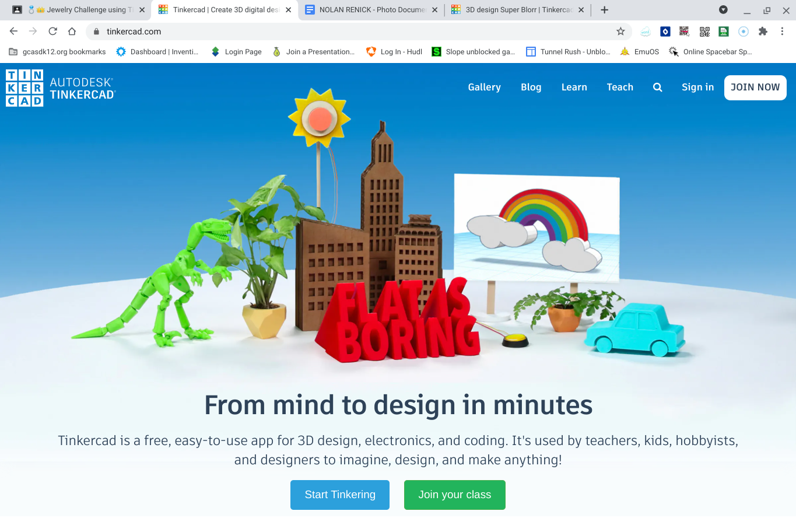The width and height of the screenshot is (796, 532).
Task: Open the Chrome three-dot menu
Action: click(x=783, y=32)
